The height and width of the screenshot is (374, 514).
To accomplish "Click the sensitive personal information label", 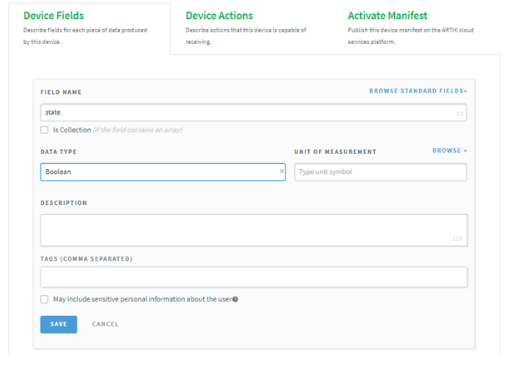I will pos(142,299).
